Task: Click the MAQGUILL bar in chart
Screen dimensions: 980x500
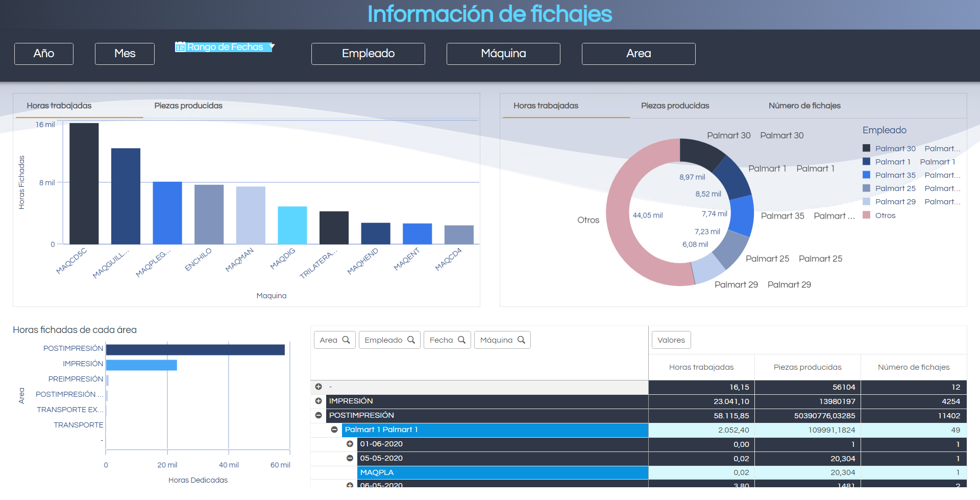Action: point(126,196)
